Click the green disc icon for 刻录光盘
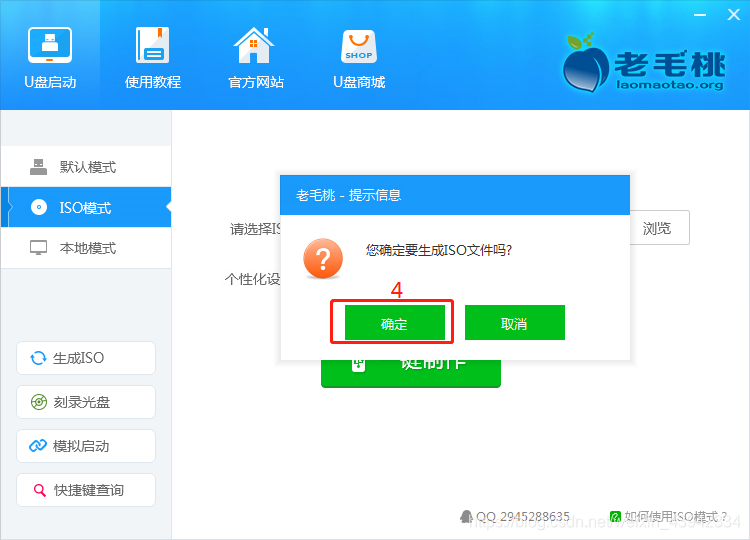This screenshot has height=540, width=750. [x=39, y=402]
